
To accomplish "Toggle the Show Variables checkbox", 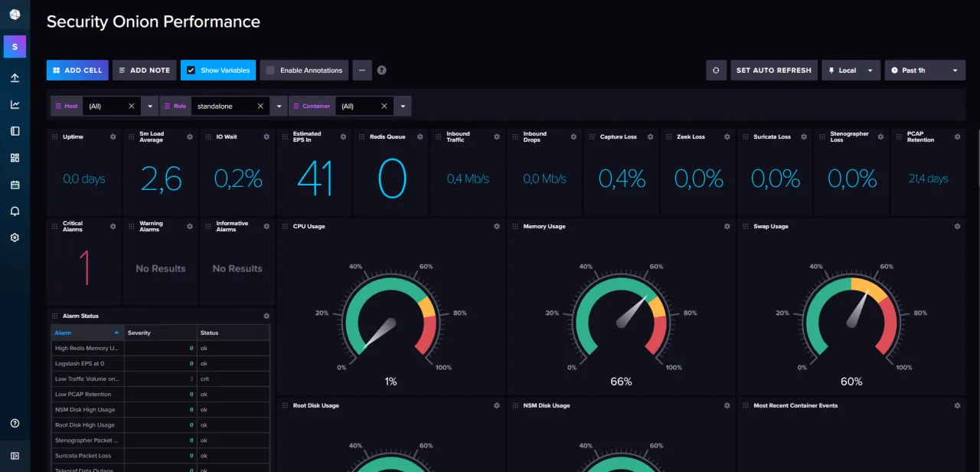I will click(191, 70).
